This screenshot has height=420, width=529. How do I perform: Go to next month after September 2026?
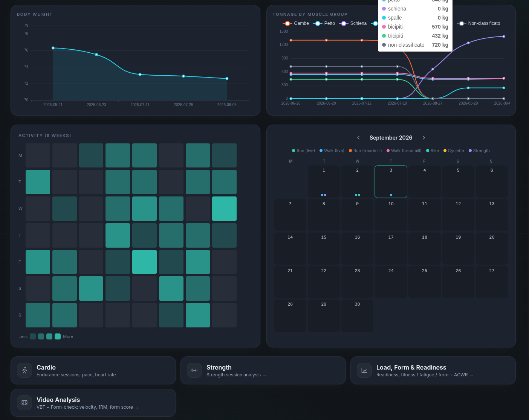tap(424, 138)
